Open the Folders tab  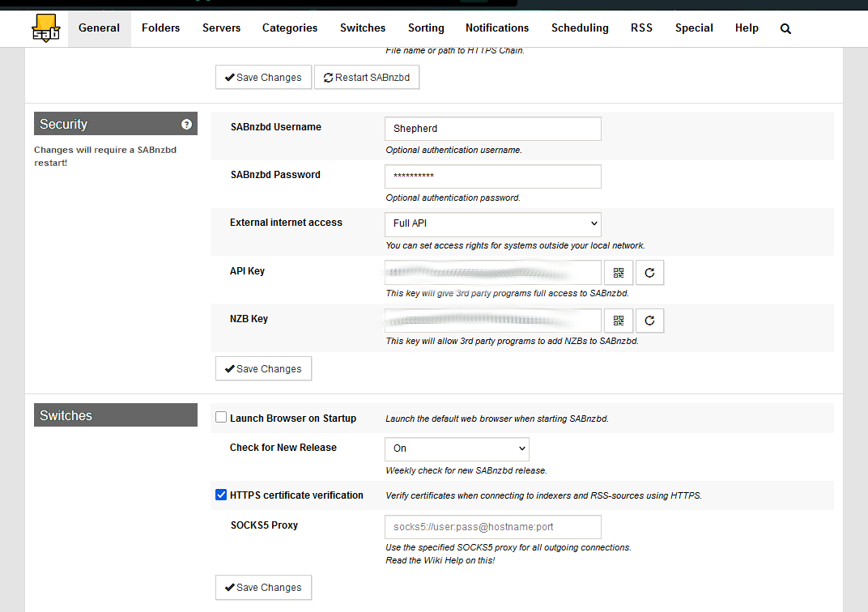click(160, 28)
